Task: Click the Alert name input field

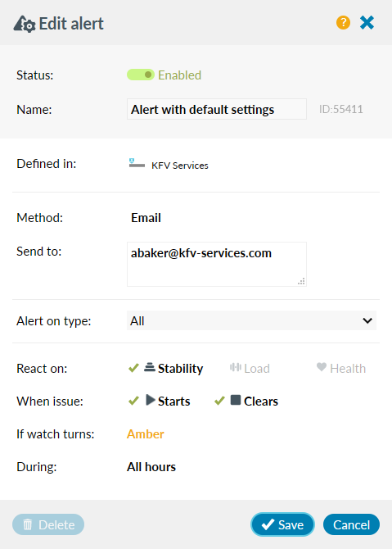Action: 217,109
